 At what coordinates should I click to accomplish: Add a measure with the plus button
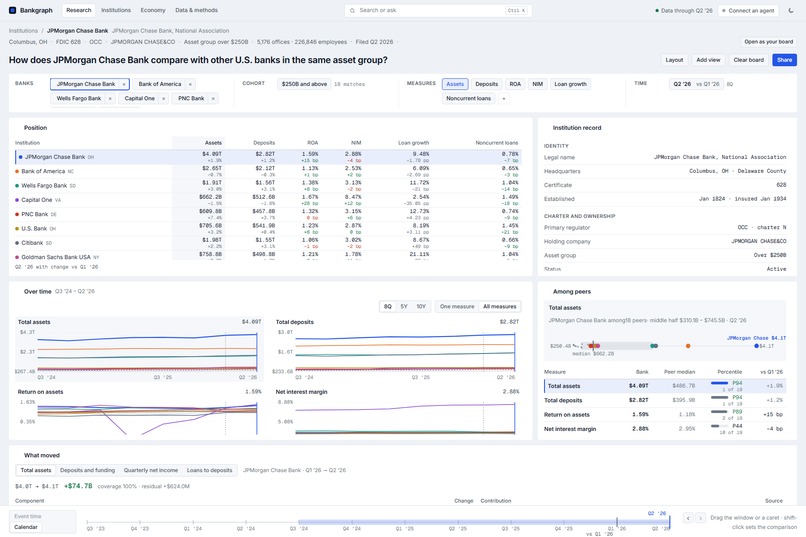click(x=504, y=99)
